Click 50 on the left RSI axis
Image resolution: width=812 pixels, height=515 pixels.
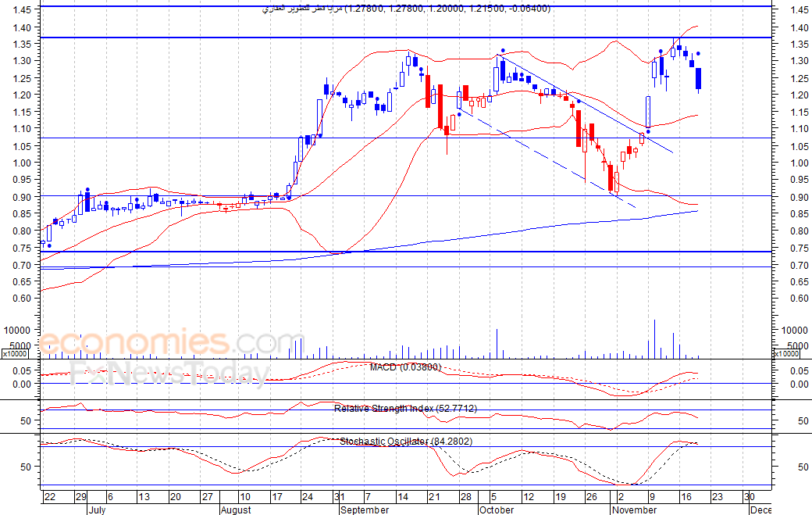[27, 421]
